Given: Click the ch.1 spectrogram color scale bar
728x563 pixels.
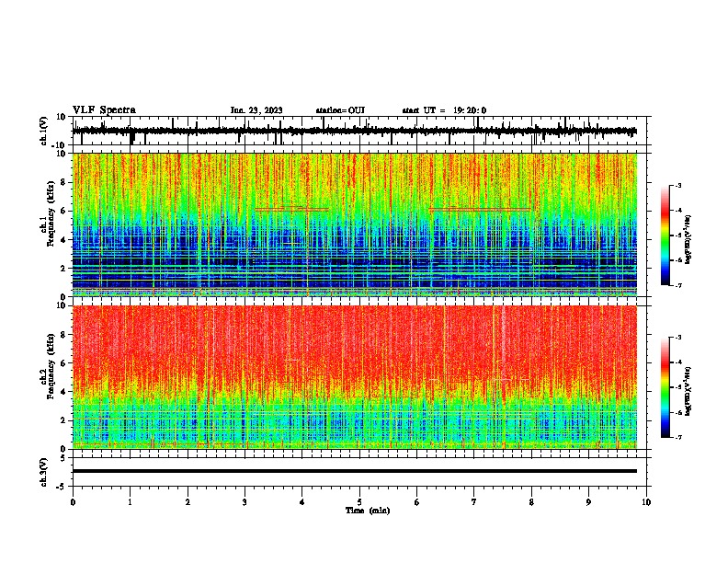Looking at the screenshot, I should [665, 236].
